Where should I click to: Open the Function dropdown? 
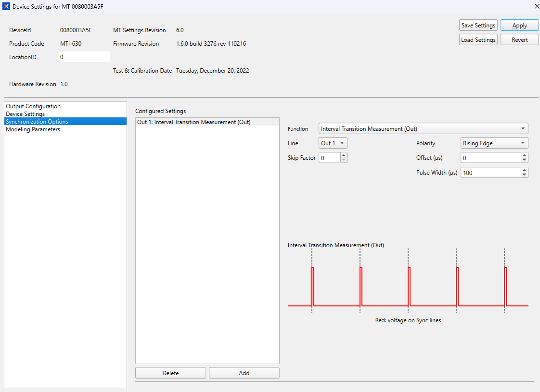coord(423,129)
